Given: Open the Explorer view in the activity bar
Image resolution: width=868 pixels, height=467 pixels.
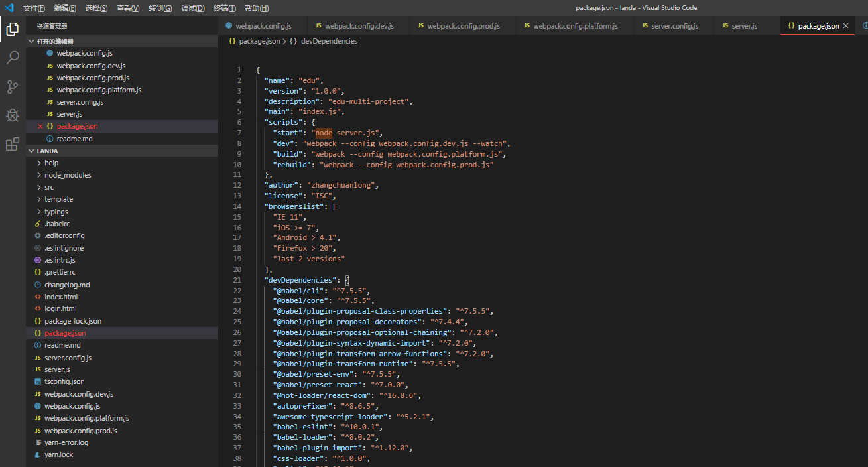Looking at the screenshot, I should click(12, 29).
